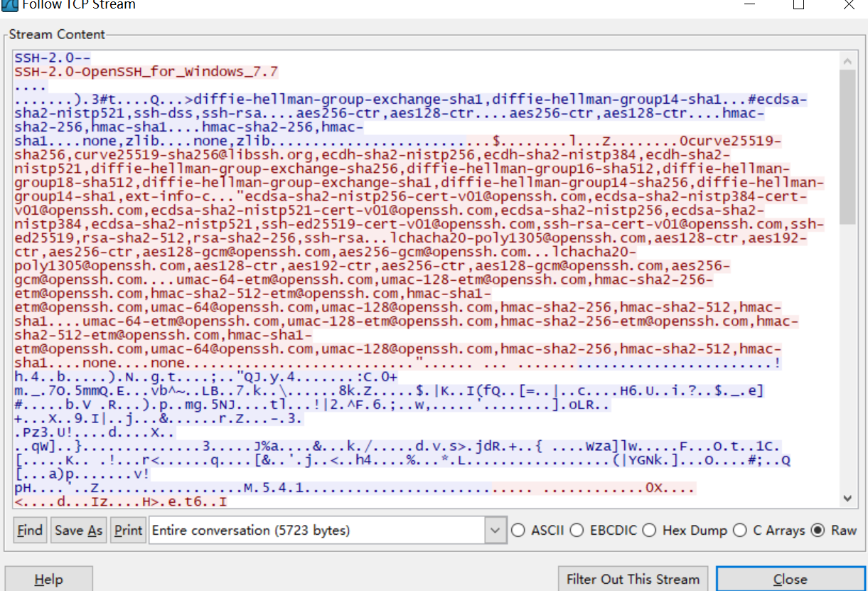The width and height of the screenshot is (868, 591).
Task: Close the Follow TCP Stream window
Action: [790, 578]
